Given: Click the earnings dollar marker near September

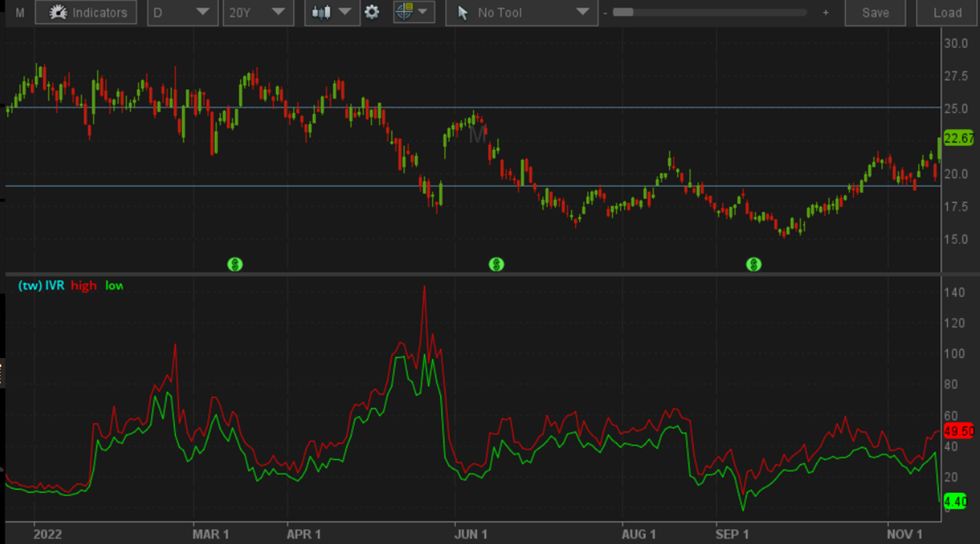Looking at the screenshot, I should pos(754,265).
